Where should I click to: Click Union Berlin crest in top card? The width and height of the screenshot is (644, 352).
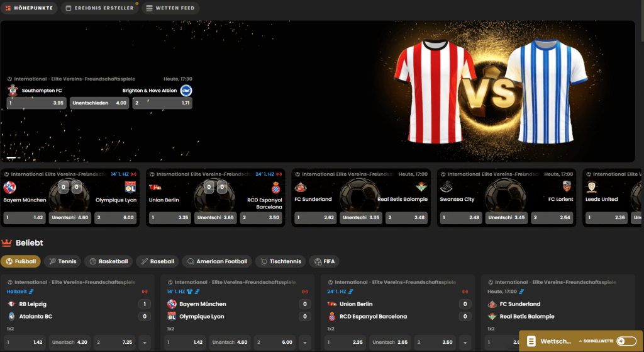pyautogui.click(x=155, y=187)
